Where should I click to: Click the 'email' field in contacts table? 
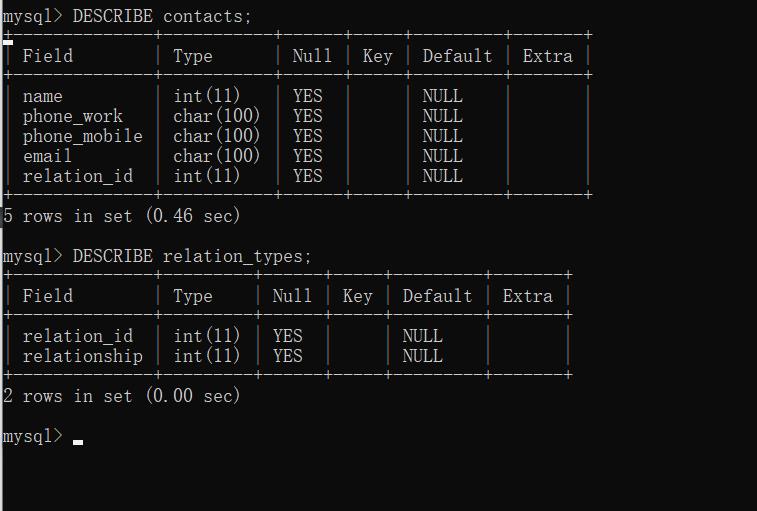(x=47, y=156)
